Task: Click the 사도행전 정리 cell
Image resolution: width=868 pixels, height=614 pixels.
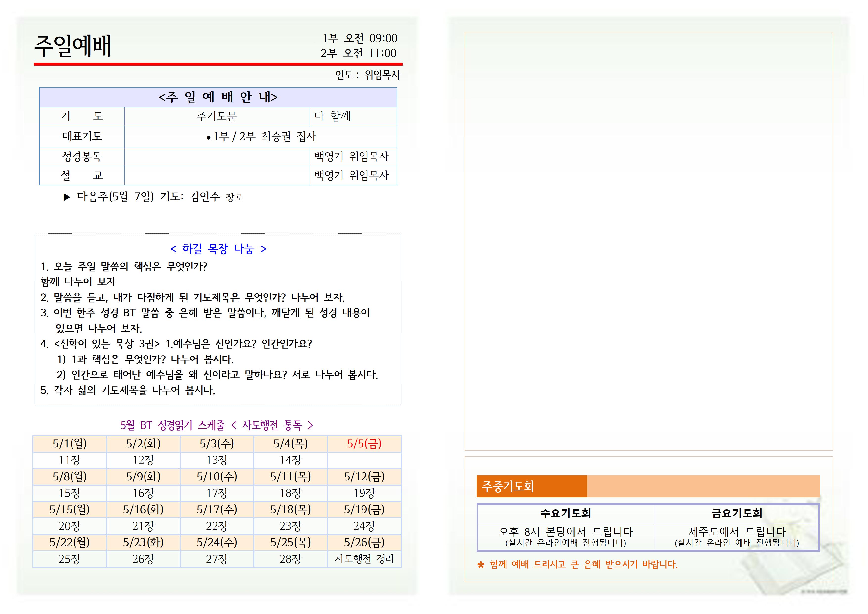Action: pos(364,559)
